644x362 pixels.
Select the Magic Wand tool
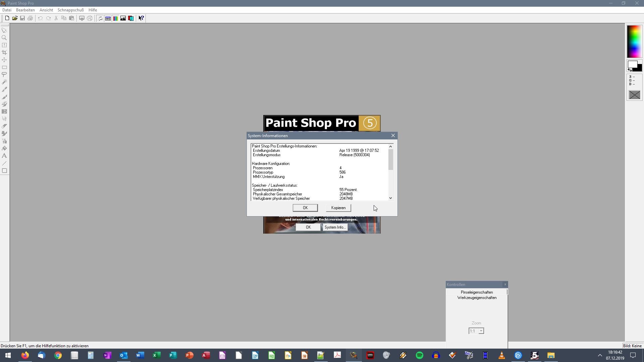coord(4,82)
